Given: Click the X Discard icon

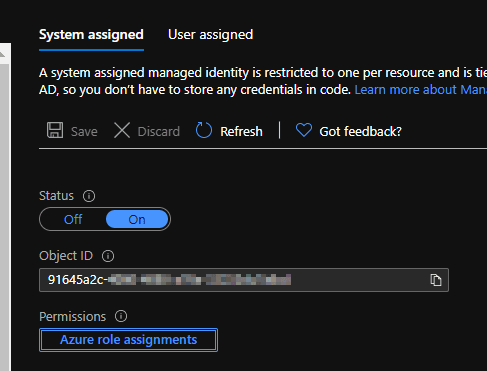Looking at the screenshot, I should [x=122, y=130].
